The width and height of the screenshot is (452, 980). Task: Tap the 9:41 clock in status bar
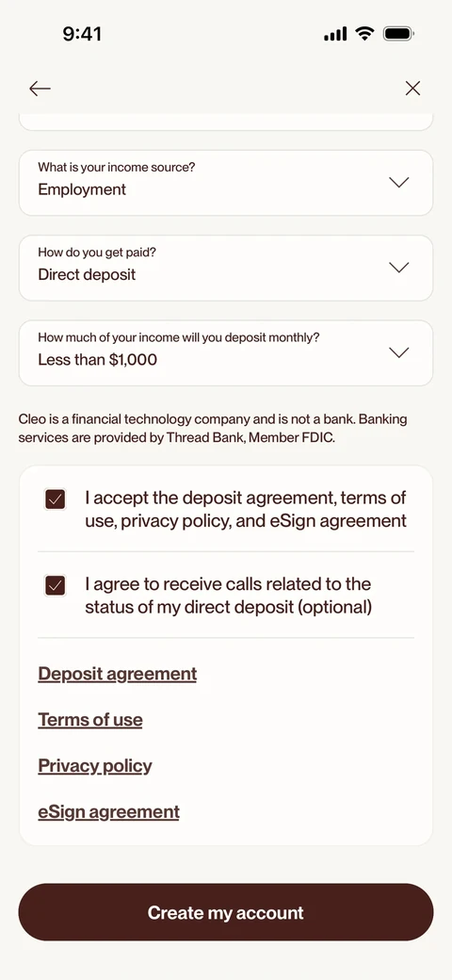[82, 34]
